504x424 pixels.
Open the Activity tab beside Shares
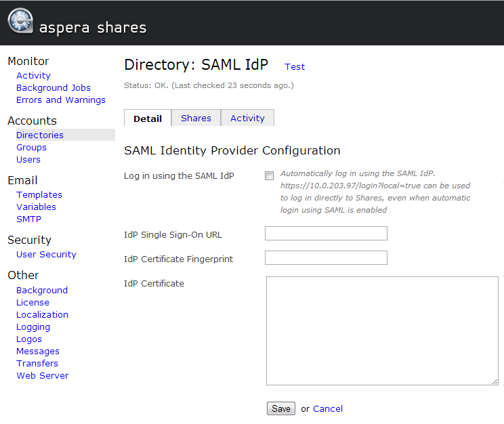(247, 118)
